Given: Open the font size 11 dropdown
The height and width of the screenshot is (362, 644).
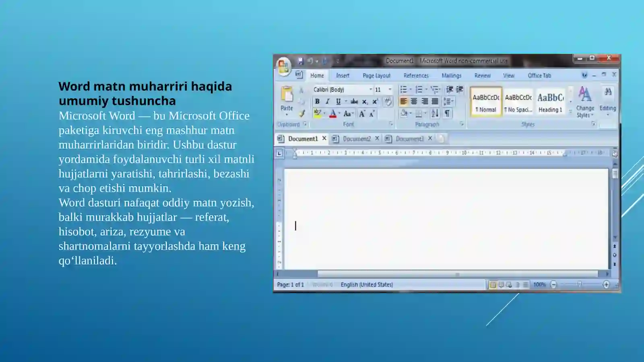Looking at the screenshot, I should (390, 89).
